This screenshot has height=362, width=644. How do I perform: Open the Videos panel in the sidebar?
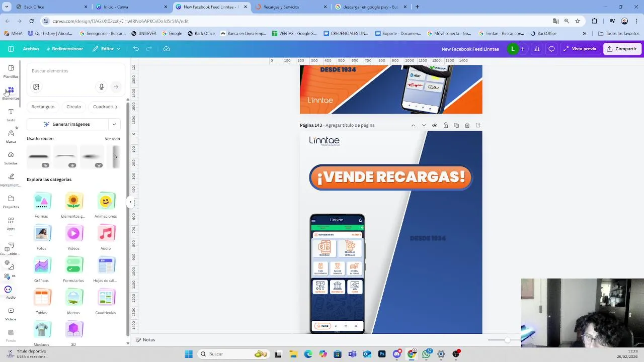(x=11, y=314)
